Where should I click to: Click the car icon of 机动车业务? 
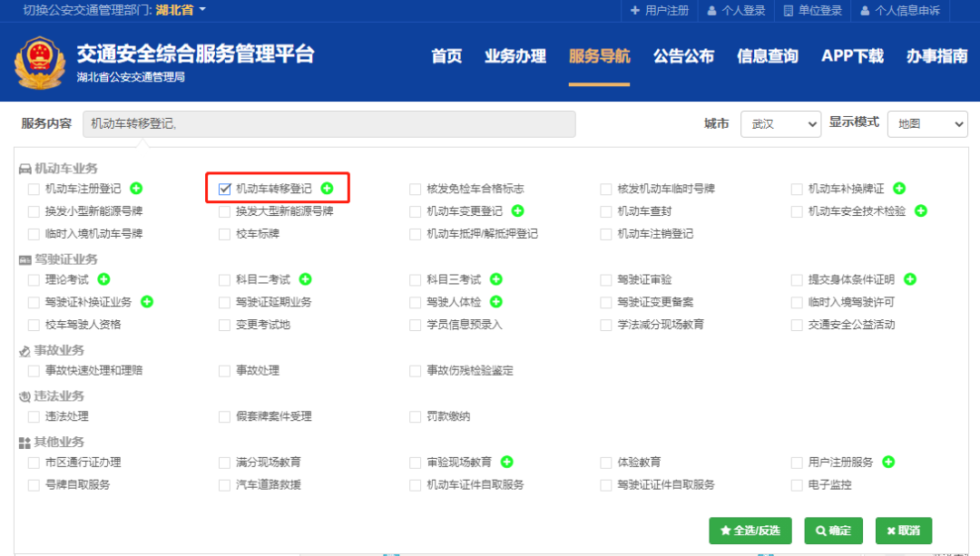click(25, 169)
